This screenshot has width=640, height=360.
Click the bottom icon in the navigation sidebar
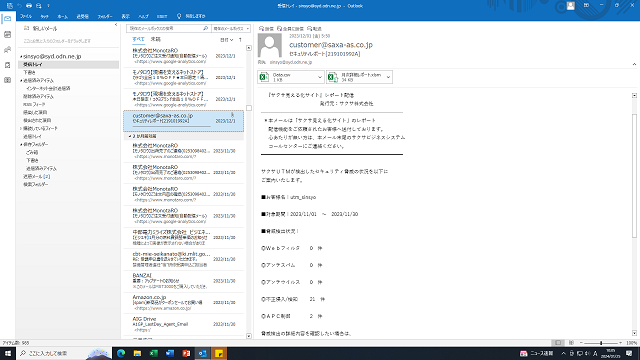pos(7,80)
